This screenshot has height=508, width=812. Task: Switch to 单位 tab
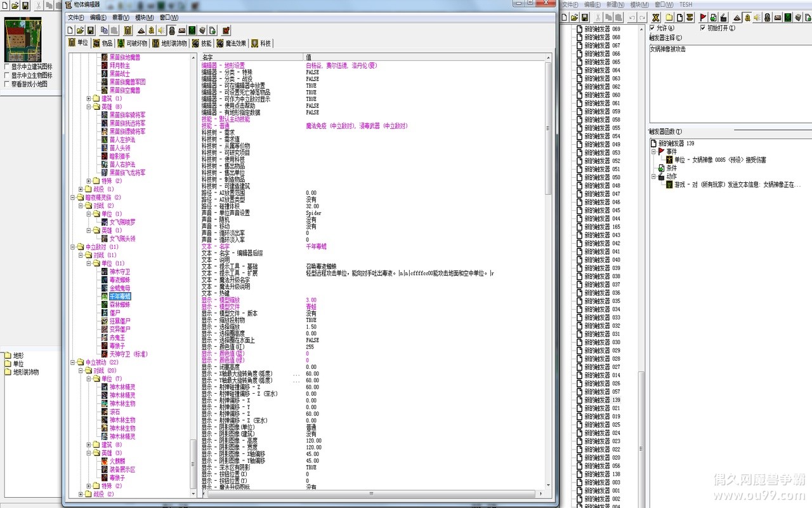(x=78, y=43)
